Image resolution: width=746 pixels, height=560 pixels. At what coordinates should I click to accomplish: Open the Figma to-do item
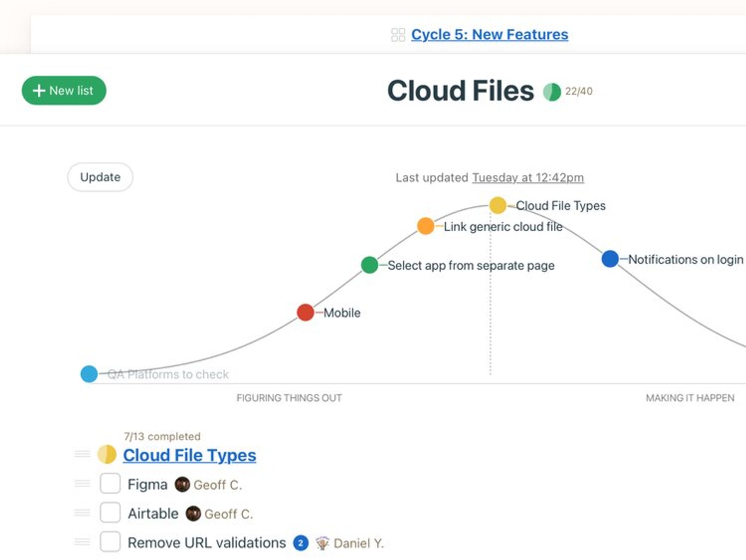147,485
